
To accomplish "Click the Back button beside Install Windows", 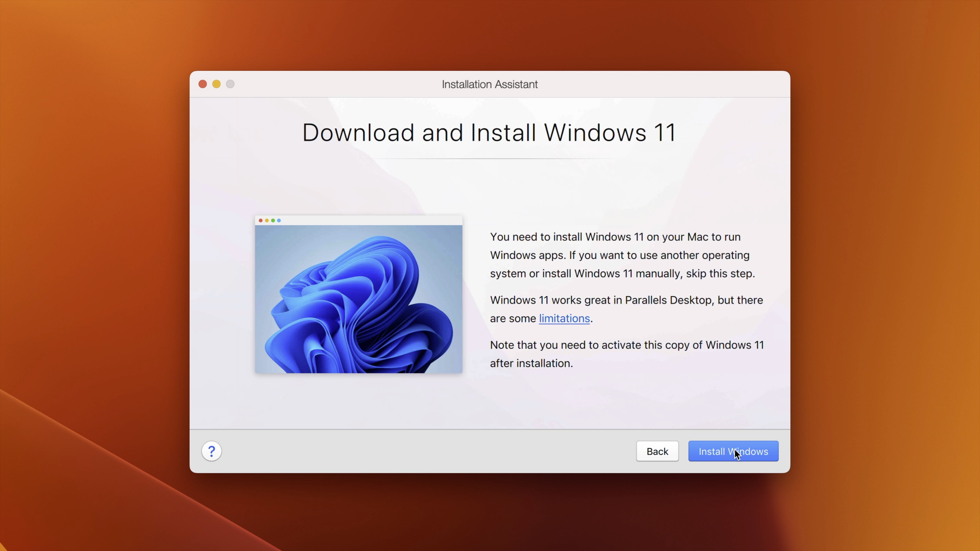I will (657, 451).
